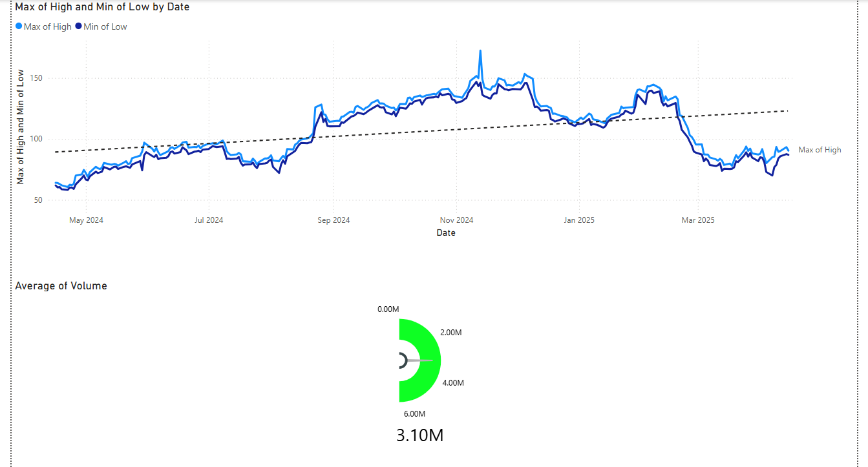Image resolution: width=868 pixels, height=467 pixels.
Task: Click the vertical y-axis title
Action: pos(20,127)
